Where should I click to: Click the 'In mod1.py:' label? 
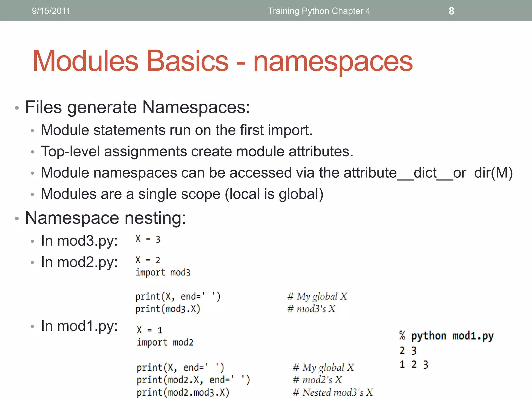[79, 326]
